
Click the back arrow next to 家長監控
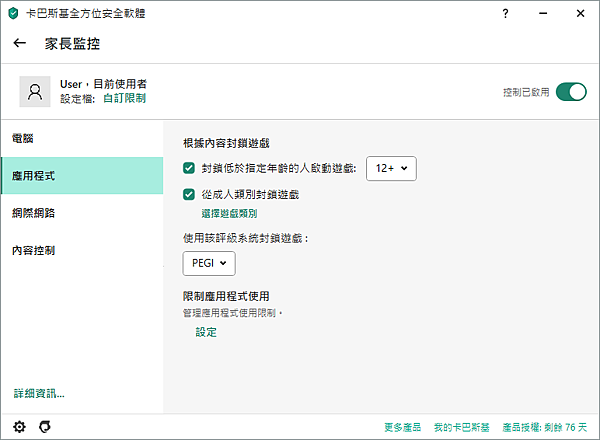click(20, 44)
